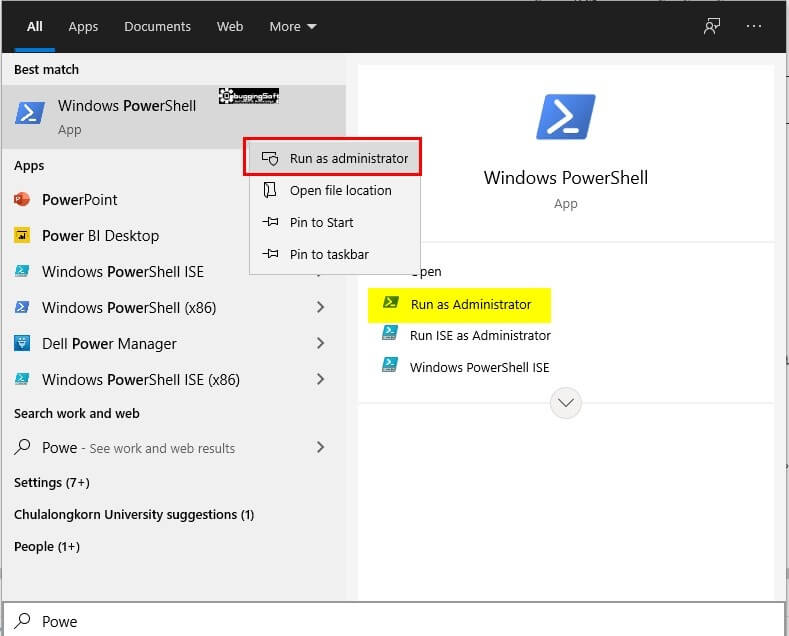Choose Open file location in context menu
The image size is (789, 636).
click(335, 190)
